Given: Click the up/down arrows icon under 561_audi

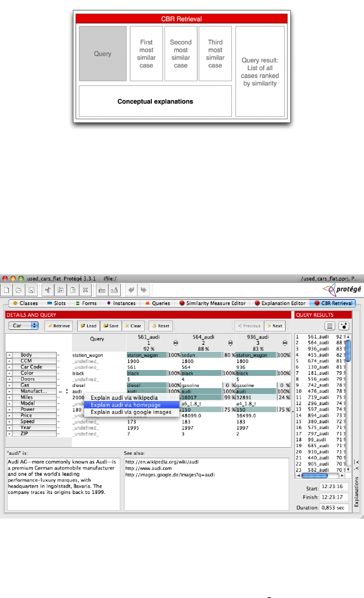Looking at the screenshot, I should pos(176,343).
